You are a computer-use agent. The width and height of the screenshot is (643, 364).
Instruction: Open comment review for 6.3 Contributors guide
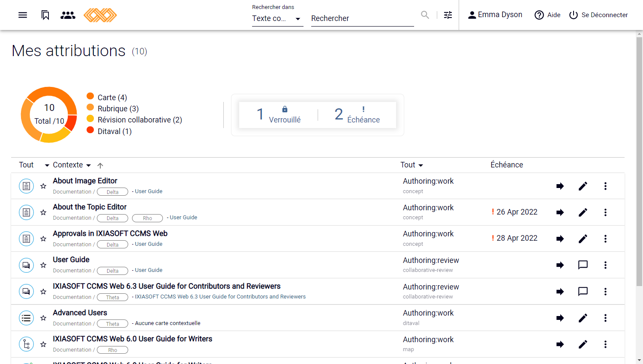pos(583,292)
